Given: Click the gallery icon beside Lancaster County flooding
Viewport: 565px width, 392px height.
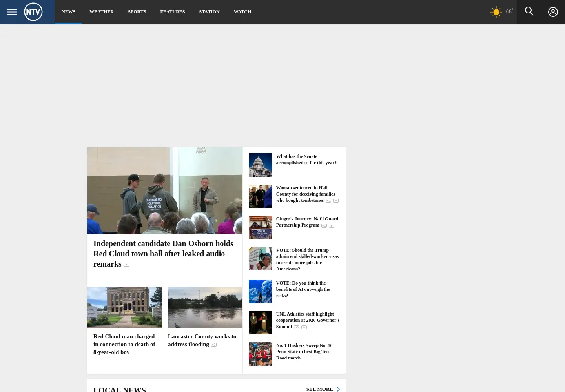Looking at the screenshot, I should pyautogui.click(x=214, y=345).
